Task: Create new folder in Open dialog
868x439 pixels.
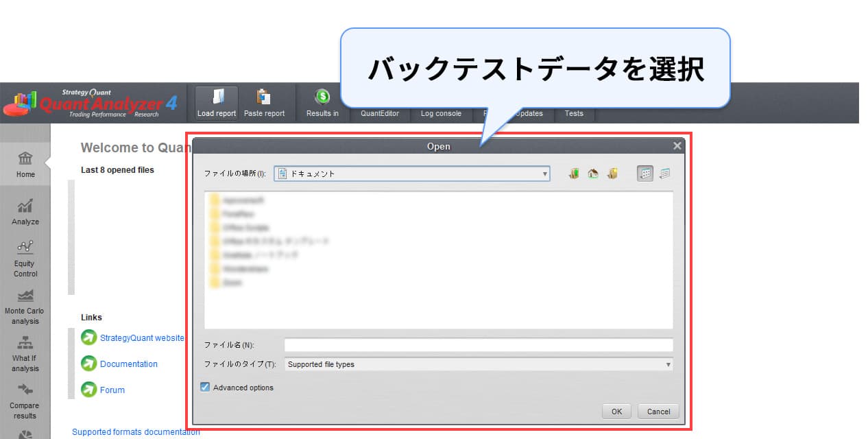Action: pyautogui.click(x=612, y=174)
